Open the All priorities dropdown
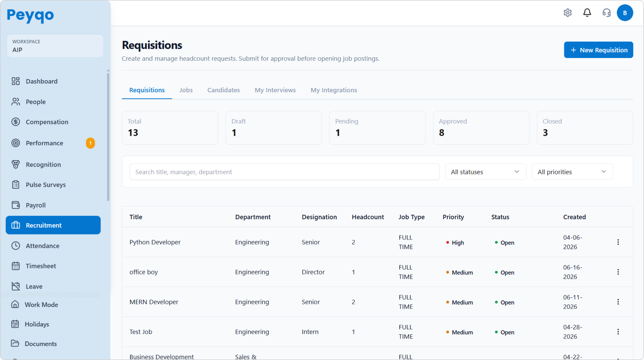Screen dimensions: 644x360 (572, 172)
